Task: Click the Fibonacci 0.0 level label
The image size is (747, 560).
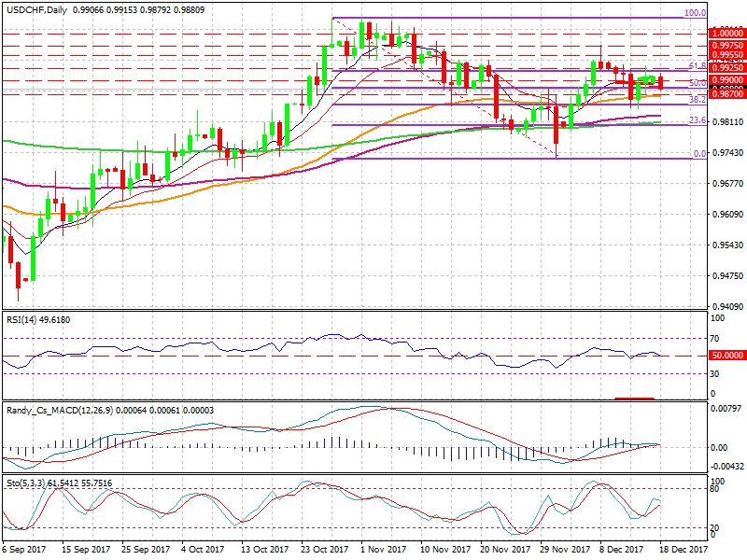Action: (699, 154)
